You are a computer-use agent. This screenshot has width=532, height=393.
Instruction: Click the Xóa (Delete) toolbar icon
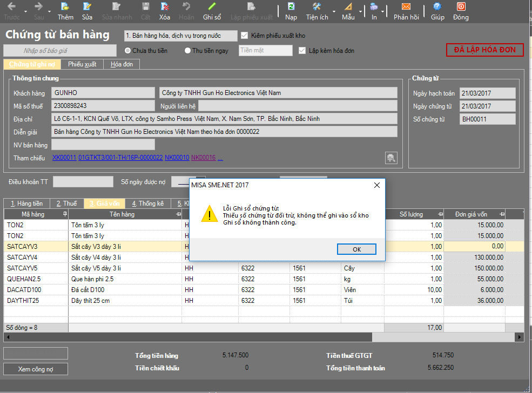[x=165, y=11]
